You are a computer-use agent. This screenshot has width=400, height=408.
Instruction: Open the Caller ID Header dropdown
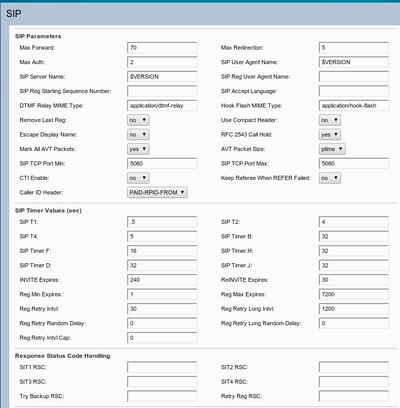157,192
